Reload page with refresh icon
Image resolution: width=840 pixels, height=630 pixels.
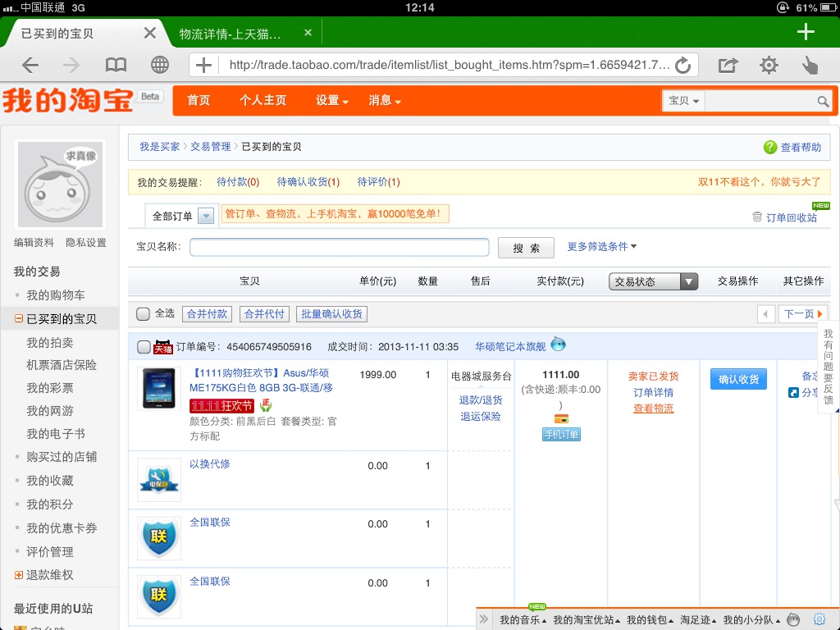pyautogui.click(x=682, y=66)
